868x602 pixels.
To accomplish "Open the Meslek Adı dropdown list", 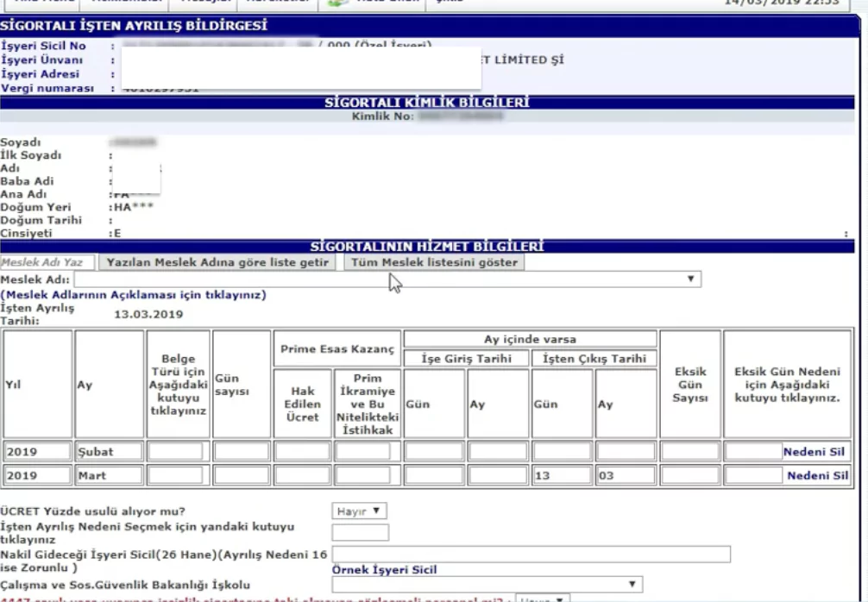I will click(x=387, y=279).
